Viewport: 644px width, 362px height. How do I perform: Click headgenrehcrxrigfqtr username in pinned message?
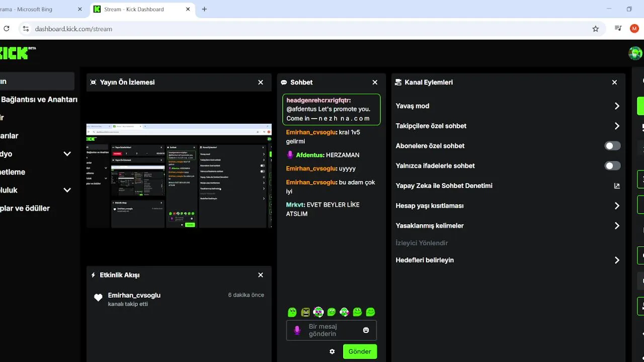coord(318,100)
